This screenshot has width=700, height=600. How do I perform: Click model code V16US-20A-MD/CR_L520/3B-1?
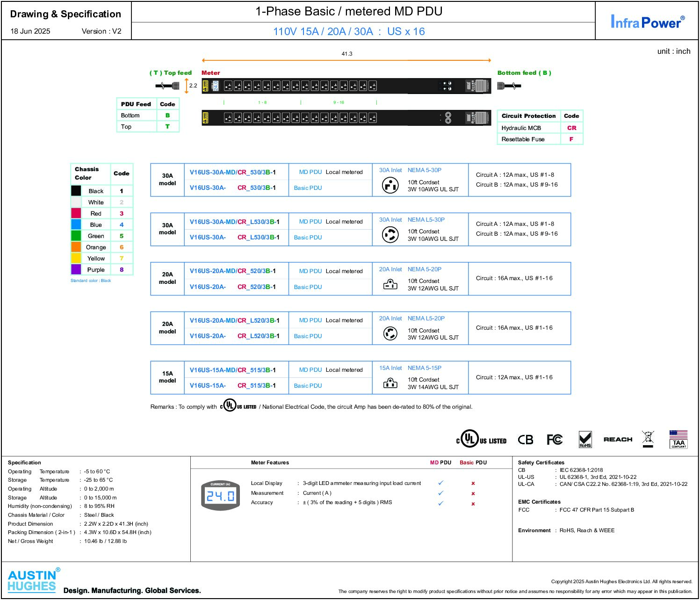coord(234,320)
